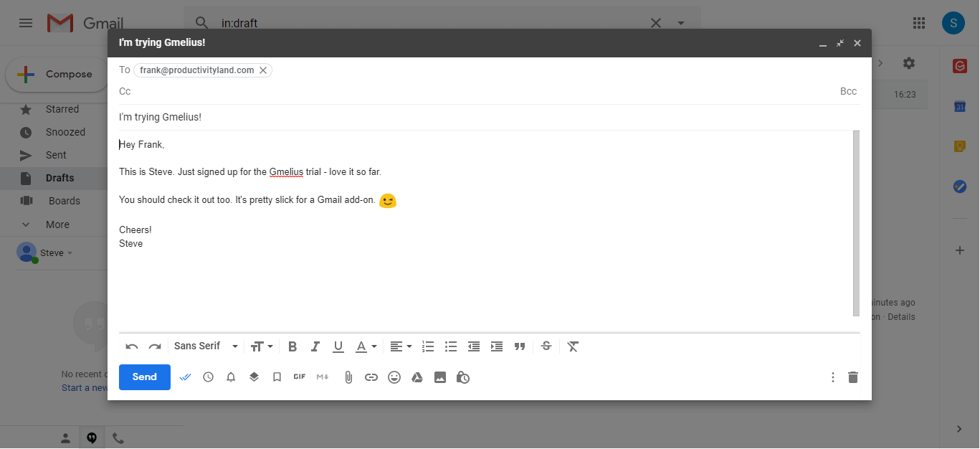Open the Google Tasks side panel
980x449 pixels.
click(960, 186)
